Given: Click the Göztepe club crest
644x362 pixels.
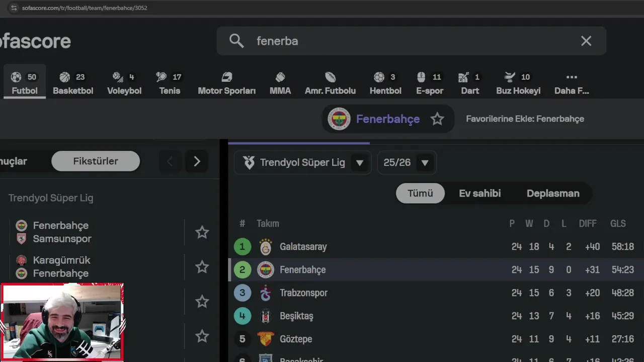Looking at the screenshot, I should (x=266, y=339).
